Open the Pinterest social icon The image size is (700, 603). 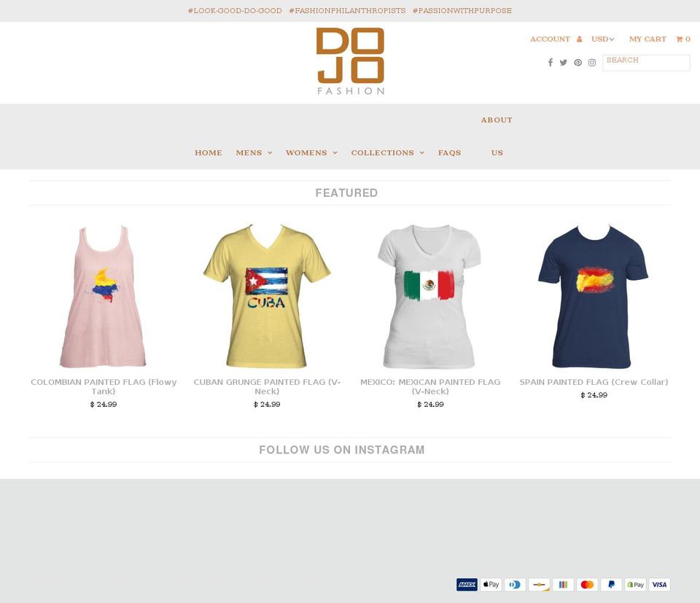(x=577, y=63)
